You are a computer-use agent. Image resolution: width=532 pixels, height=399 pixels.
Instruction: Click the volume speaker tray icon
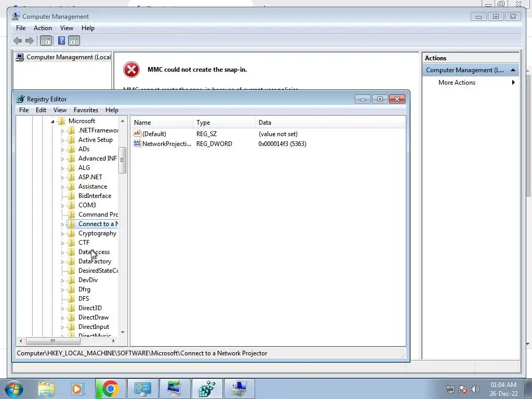pyautogui.click(x=475, y=389)
